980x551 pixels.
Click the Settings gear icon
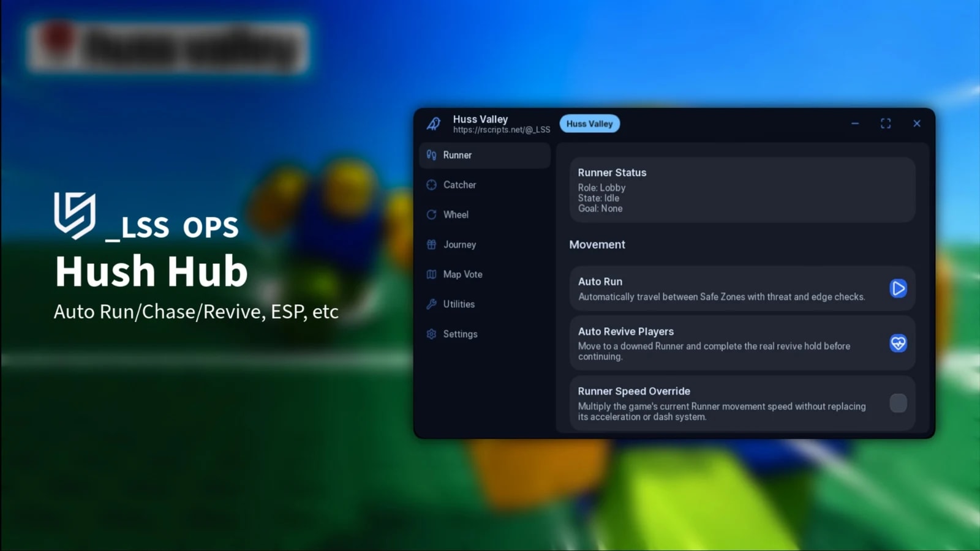pos(431,334)
